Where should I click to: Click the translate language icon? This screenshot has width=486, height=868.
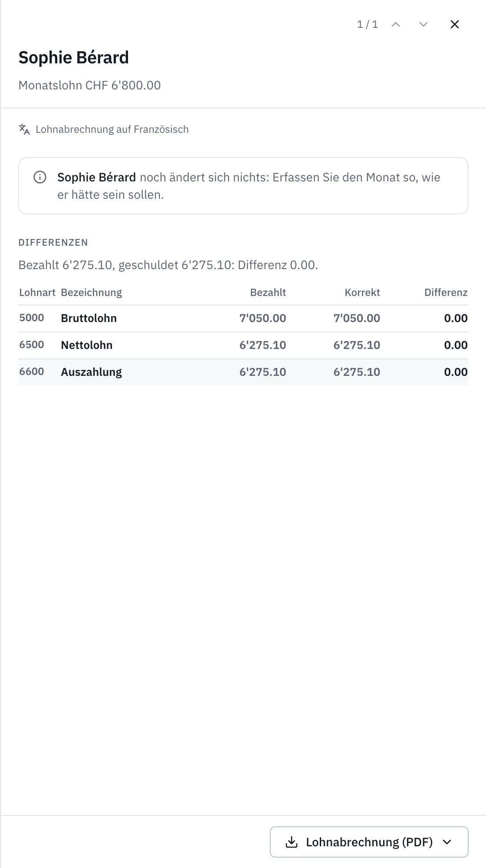click(24, 129)
